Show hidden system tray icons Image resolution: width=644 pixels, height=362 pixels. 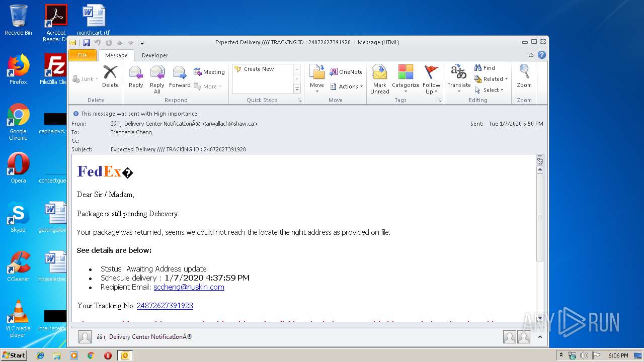tap(561, 355)
